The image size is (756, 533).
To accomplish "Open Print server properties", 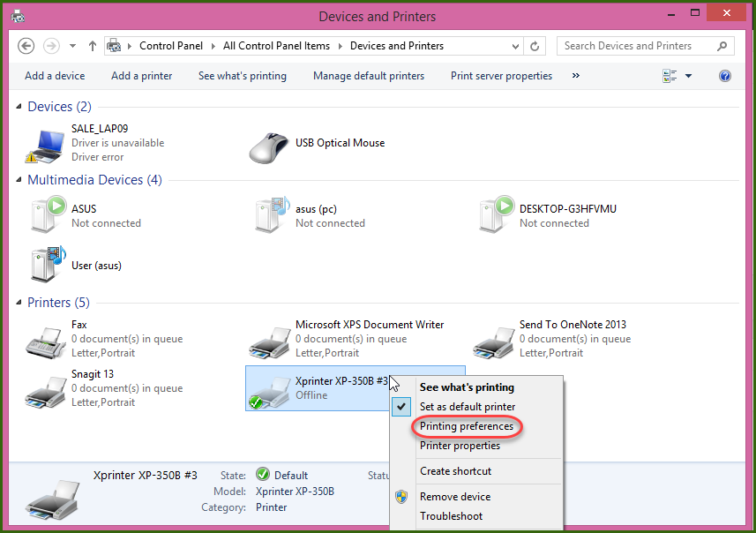I will [501, 76].
